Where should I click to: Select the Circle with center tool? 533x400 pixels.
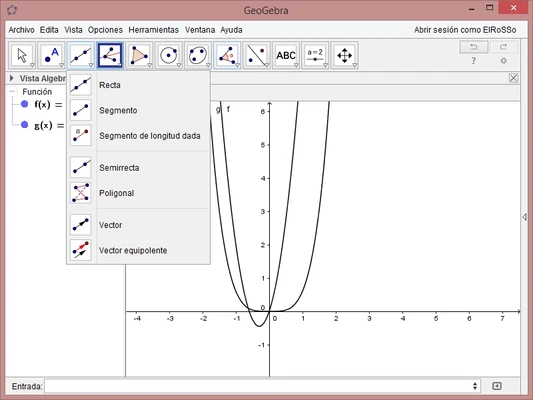(x=169, y=55)
